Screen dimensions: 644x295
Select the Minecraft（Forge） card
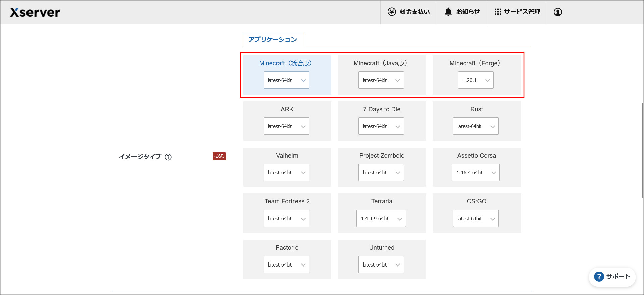click(477, 75)
